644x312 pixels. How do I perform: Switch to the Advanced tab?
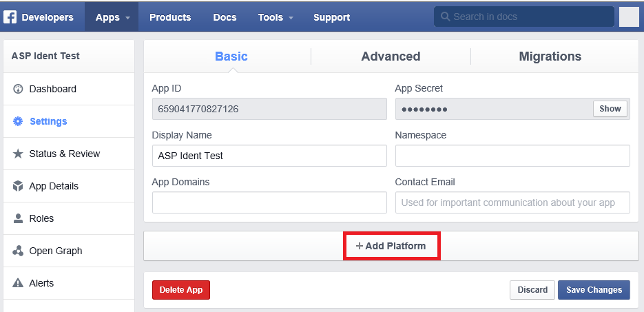tap(391, 56)
